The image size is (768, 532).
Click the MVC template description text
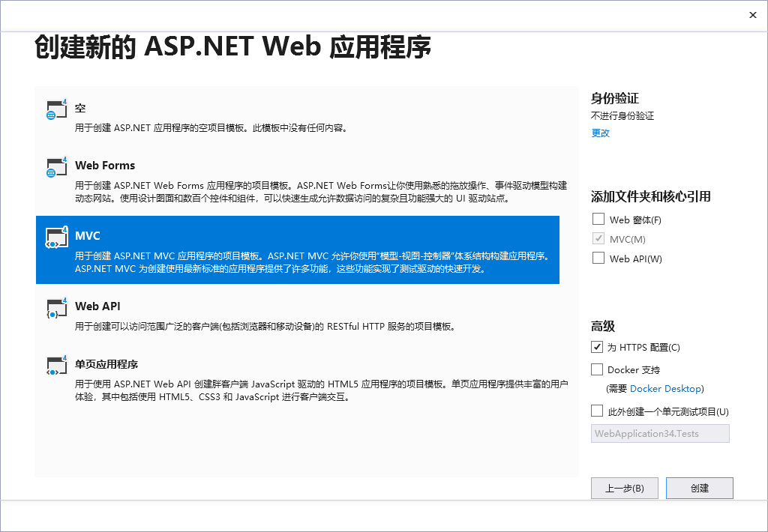click(x=314, y=262)
